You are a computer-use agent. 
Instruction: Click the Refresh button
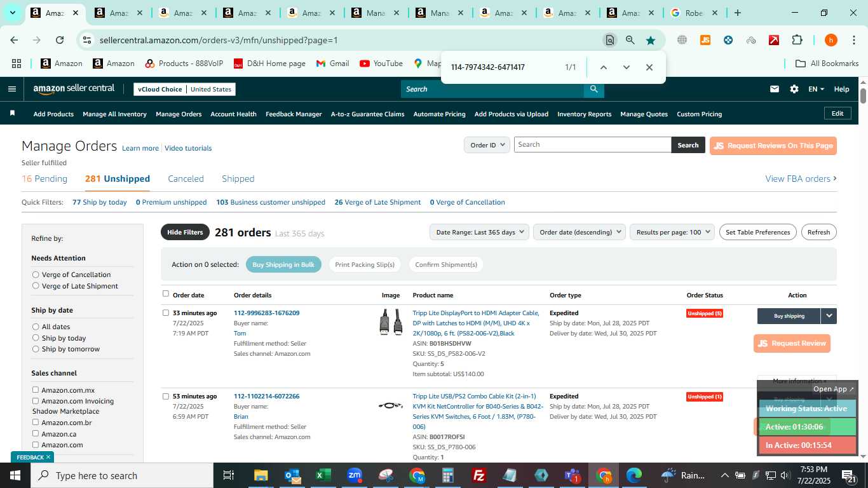pos(818,232)
